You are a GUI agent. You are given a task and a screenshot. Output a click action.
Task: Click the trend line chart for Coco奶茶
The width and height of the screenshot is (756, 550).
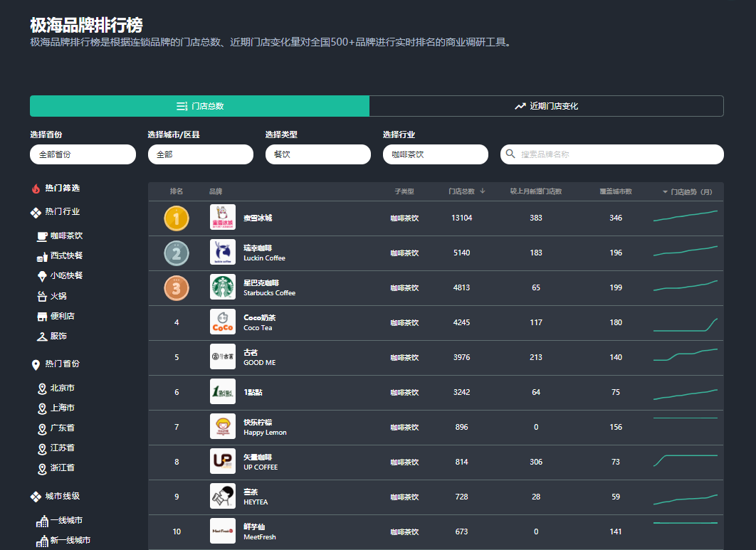[x=685, y=325]
